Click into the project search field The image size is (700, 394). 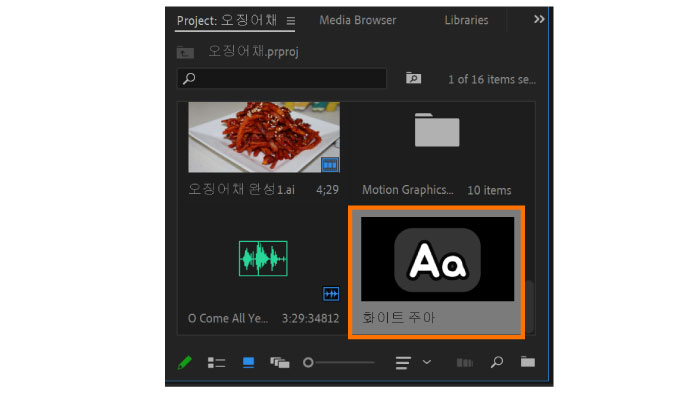click(x=282, y=79)
